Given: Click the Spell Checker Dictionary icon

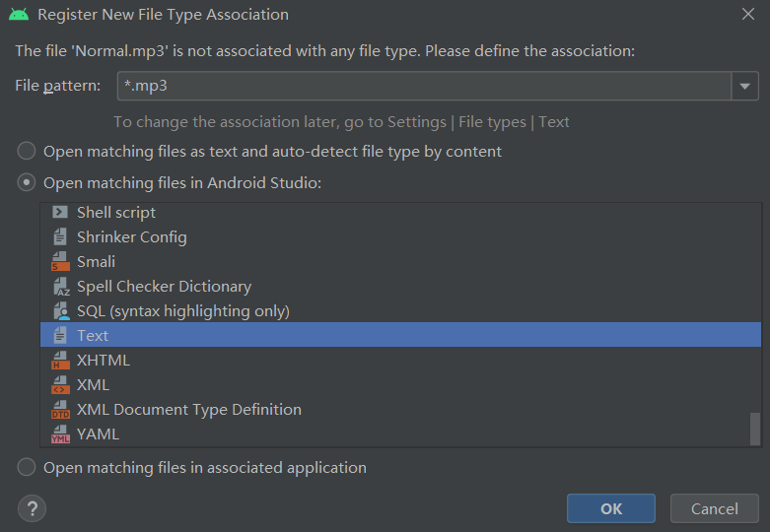Looking at the screenshot, I should click(60, 286).
